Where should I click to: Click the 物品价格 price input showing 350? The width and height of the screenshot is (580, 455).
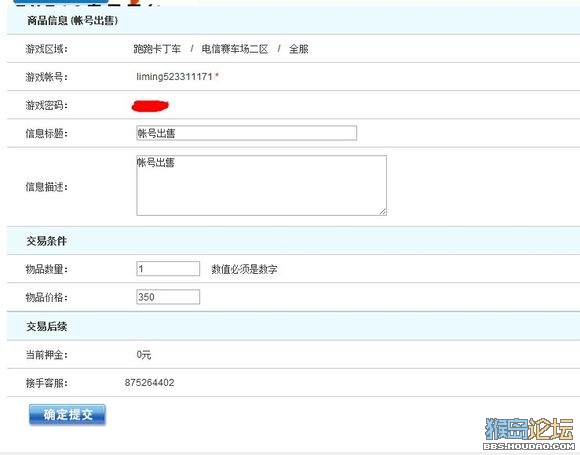click(x=168, y=297)
